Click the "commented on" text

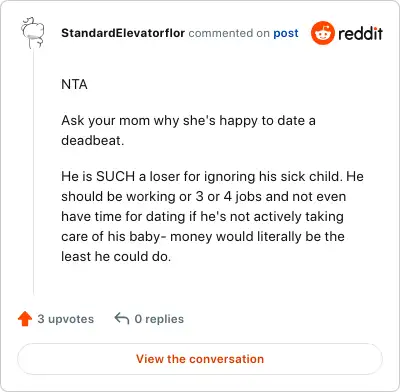pyautogui.click(x=229, y=33)
